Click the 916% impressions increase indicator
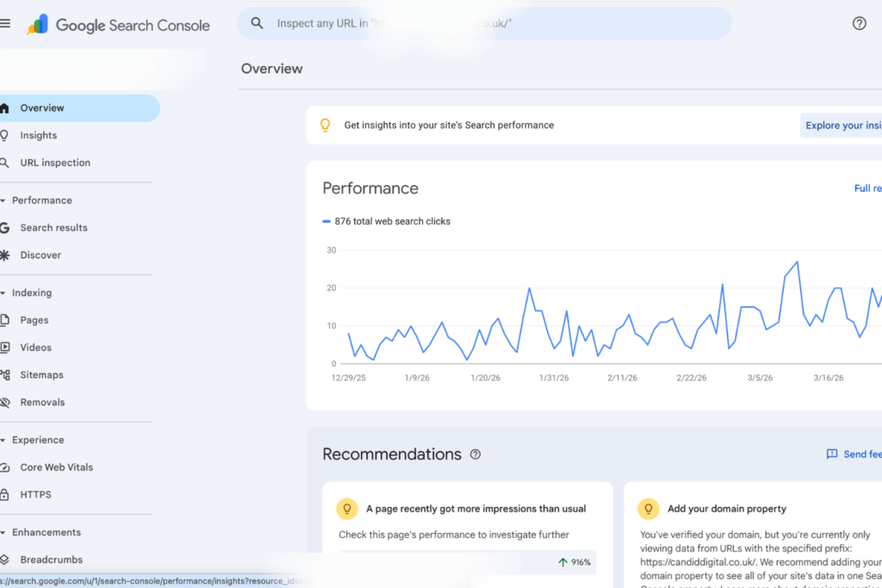The width and height of the screenshot is (882, 588). coord(575,561)
